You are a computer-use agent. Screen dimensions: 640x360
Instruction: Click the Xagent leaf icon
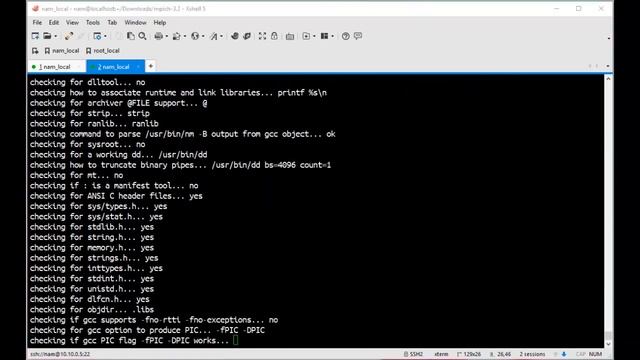click(x=247, y=36)
